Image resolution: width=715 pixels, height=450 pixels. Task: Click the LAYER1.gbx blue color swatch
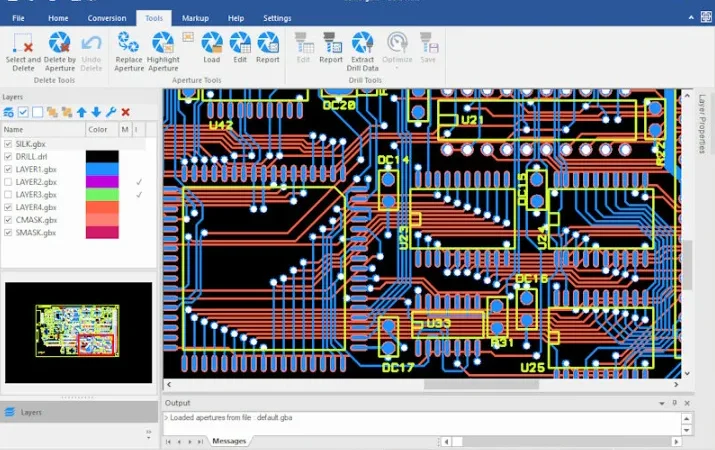(x=102, y=169)
